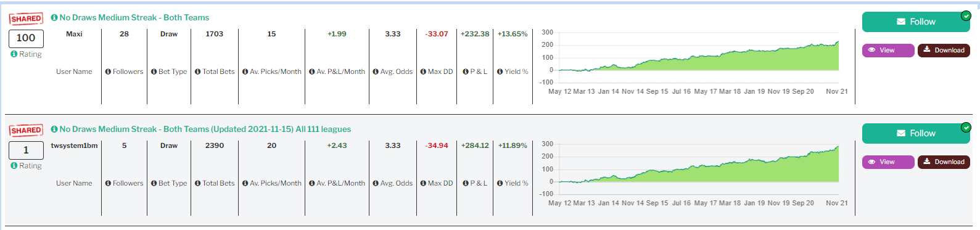
Task: Download the twsystem1bm system data
Action: (944, 162)
